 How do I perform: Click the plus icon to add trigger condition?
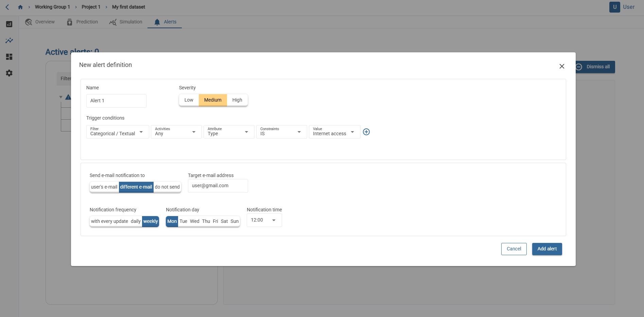[x=366, y=132]
